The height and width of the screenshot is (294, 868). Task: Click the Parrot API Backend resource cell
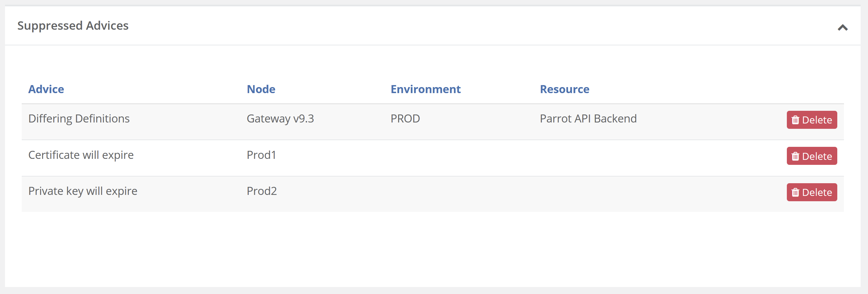588,118
